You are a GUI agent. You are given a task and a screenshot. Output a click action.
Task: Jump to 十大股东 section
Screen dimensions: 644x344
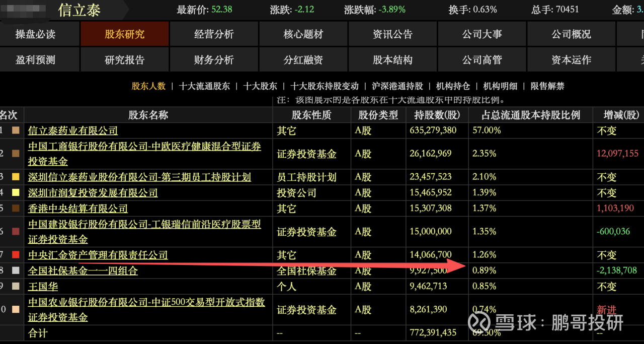coord(260,86)
